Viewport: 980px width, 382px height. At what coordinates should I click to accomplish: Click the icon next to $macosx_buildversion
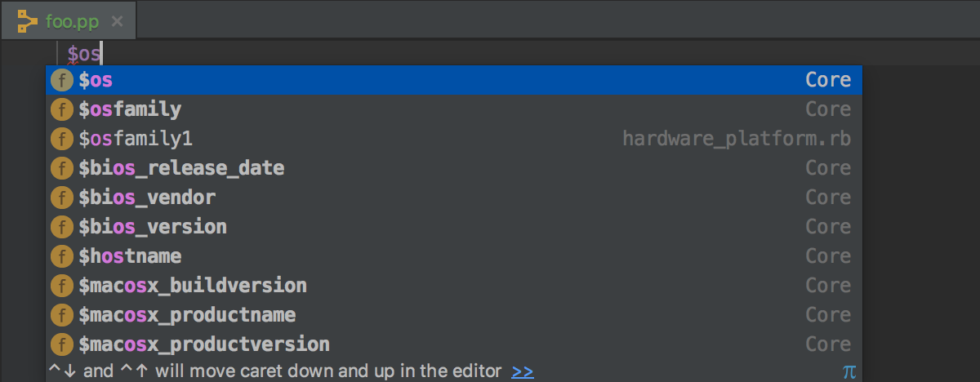(x=62, y=286)
